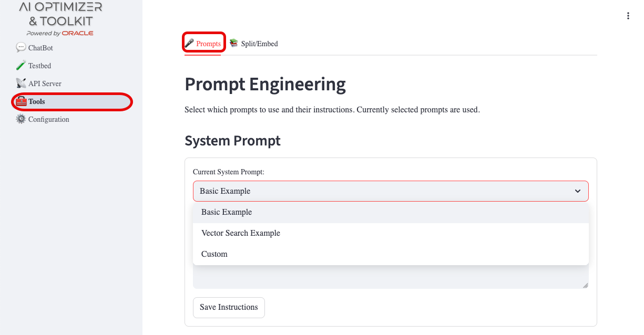This screenshot has width=644, height=335.
Task: Select Vector Search Example from the dropdown
Action: [241, 233]
